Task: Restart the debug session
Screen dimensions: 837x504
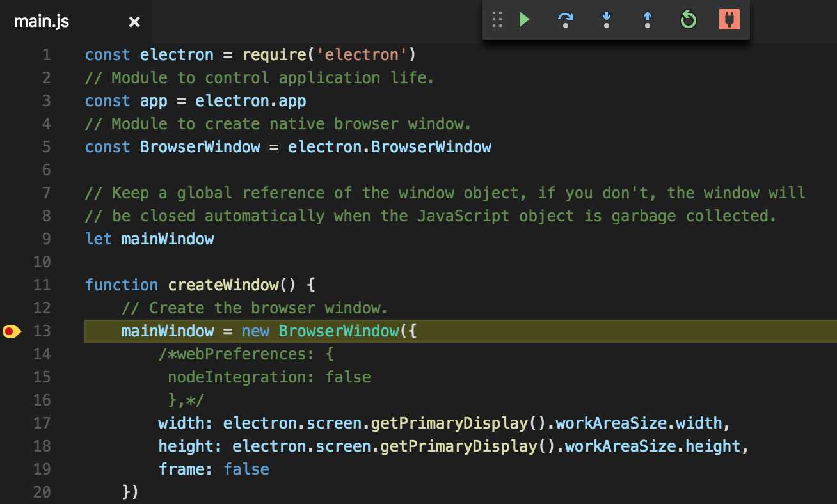Action: [x=689, y=20]
